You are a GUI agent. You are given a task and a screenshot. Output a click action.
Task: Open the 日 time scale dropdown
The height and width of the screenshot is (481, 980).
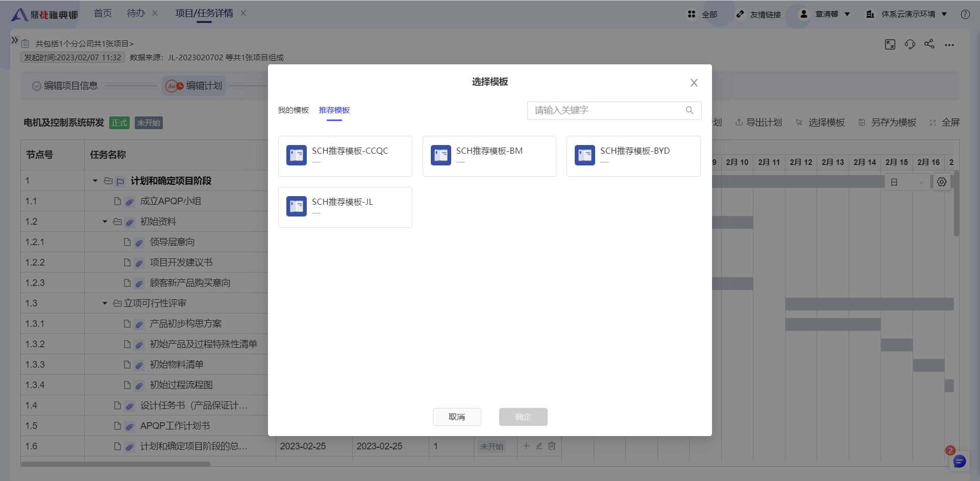[907, 182]
